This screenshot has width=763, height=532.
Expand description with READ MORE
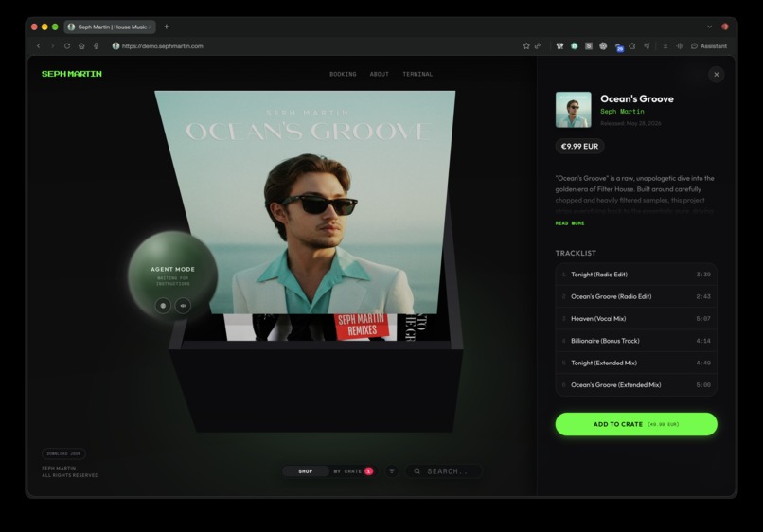point(570,223)
